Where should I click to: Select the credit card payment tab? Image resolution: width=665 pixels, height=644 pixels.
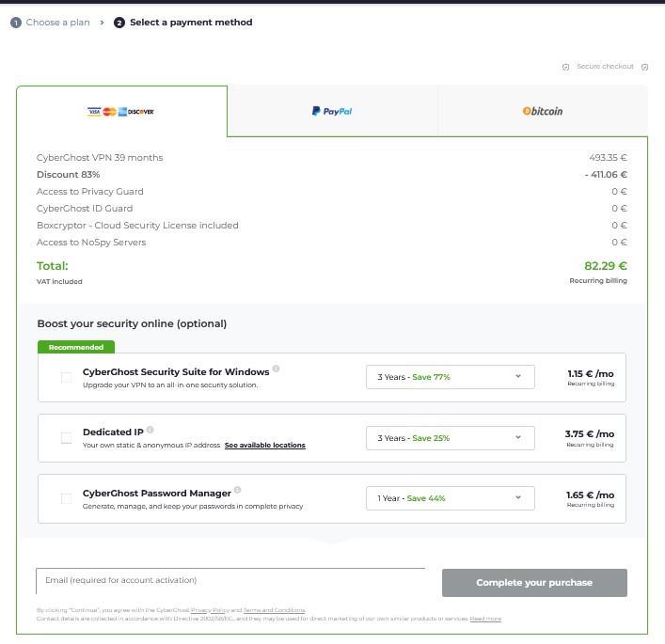[121, 112]
